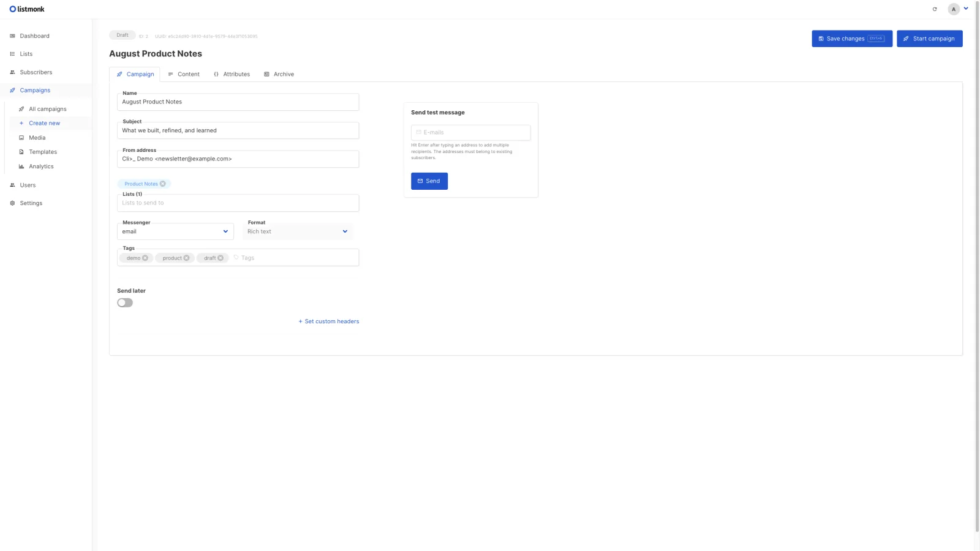Switch to the Content tab
The width and height of the screenshot is (980, 551).
coord(184,74)
